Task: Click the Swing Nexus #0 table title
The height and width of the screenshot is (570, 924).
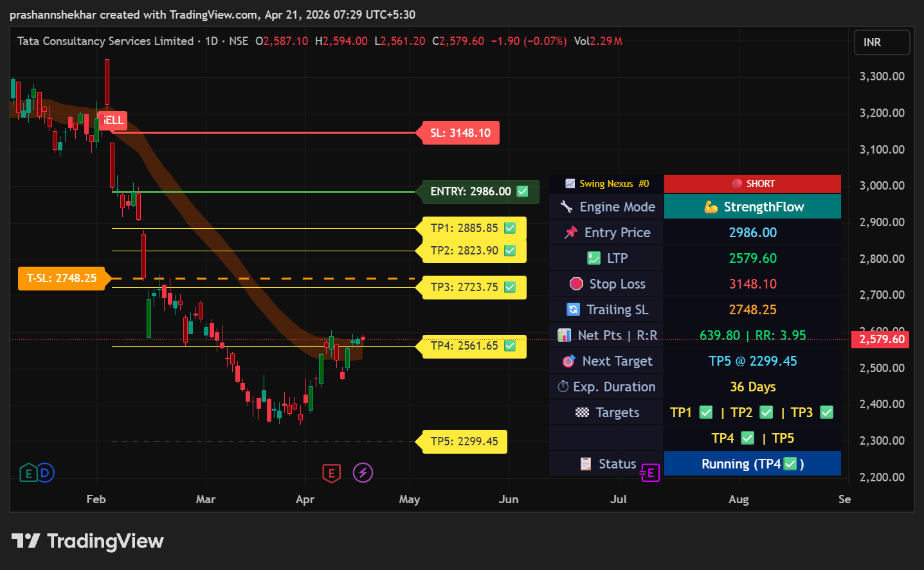Action: pos(614,184)
